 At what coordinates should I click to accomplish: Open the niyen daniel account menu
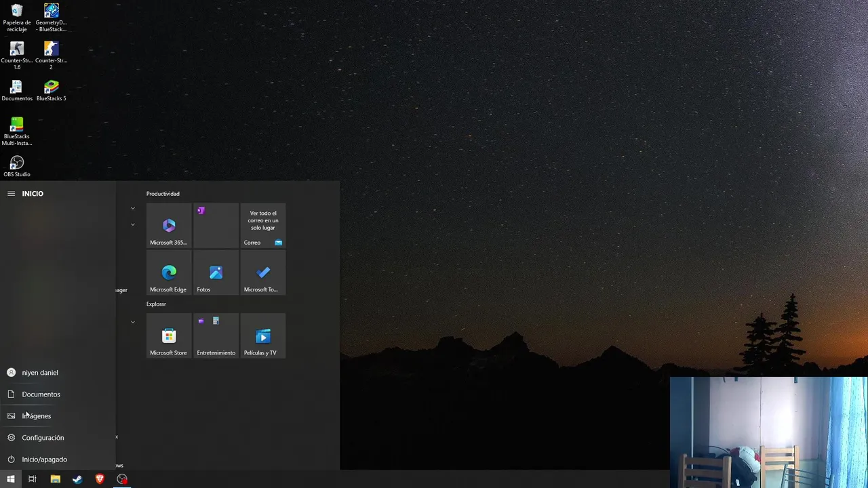point(58,373)
